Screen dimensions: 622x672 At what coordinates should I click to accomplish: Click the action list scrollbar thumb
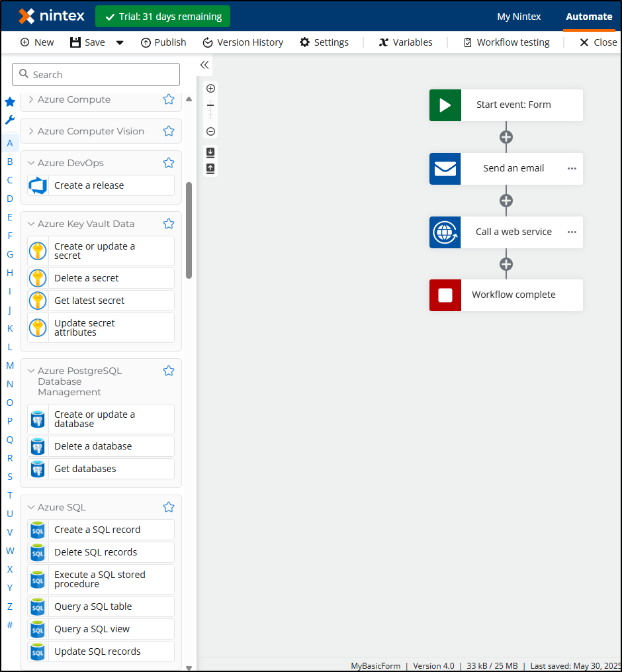point(189,230)
